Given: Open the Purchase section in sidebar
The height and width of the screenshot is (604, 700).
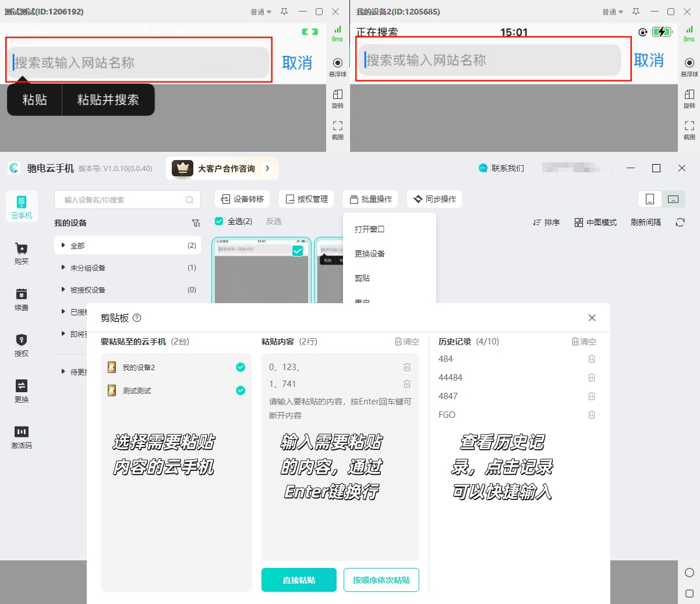Looking at the screenshot, I should (x=22, y=253).
